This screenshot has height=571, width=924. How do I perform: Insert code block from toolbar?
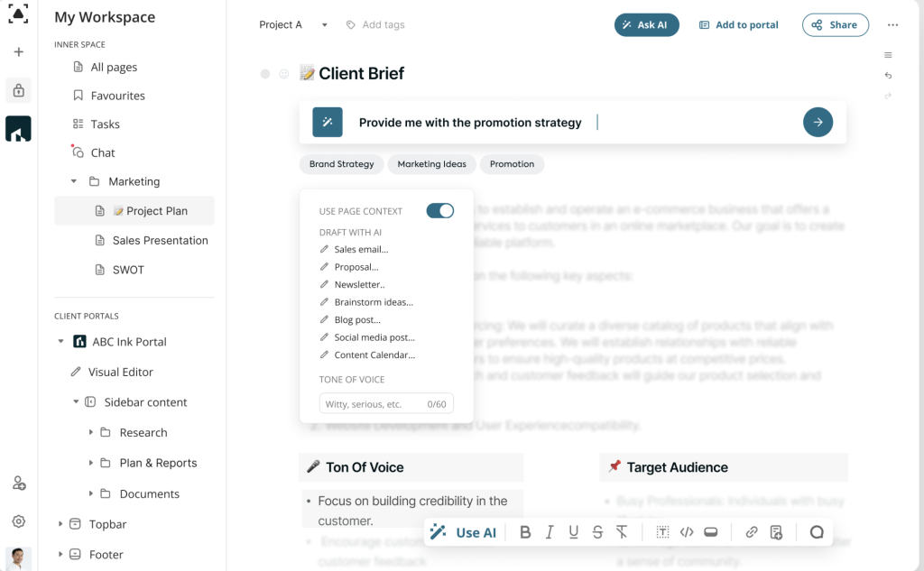pyautogui.click(x=687, y=533)
